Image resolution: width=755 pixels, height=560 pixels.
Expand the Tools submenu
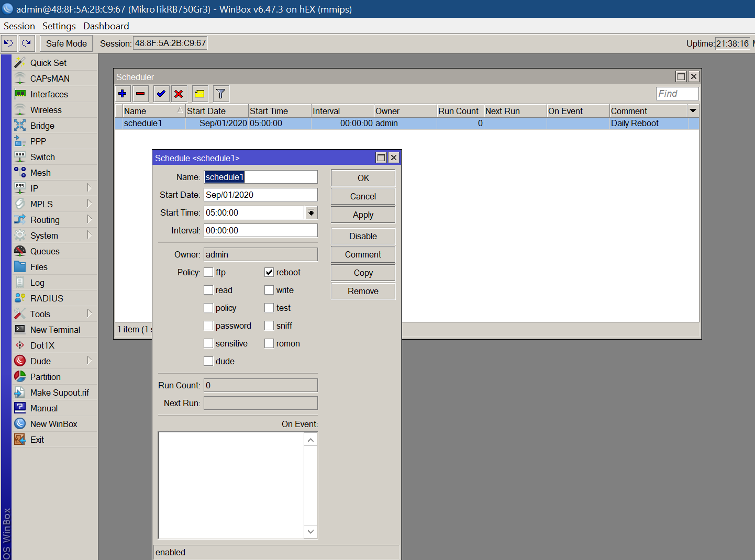click(x=90, y=313)
